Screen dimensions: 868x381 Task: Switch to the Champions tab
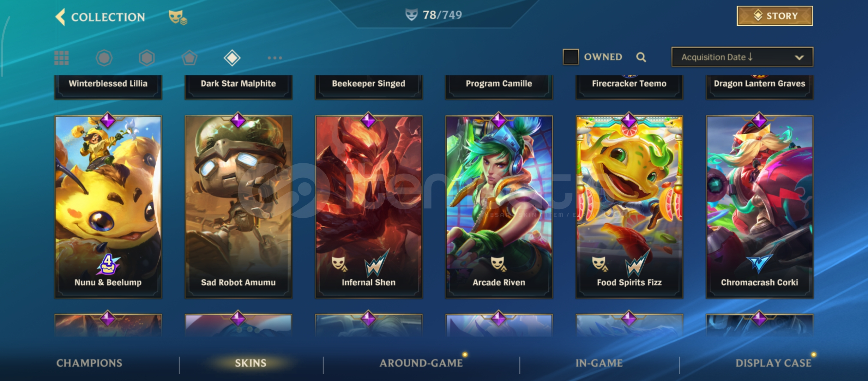pos(89,363)
